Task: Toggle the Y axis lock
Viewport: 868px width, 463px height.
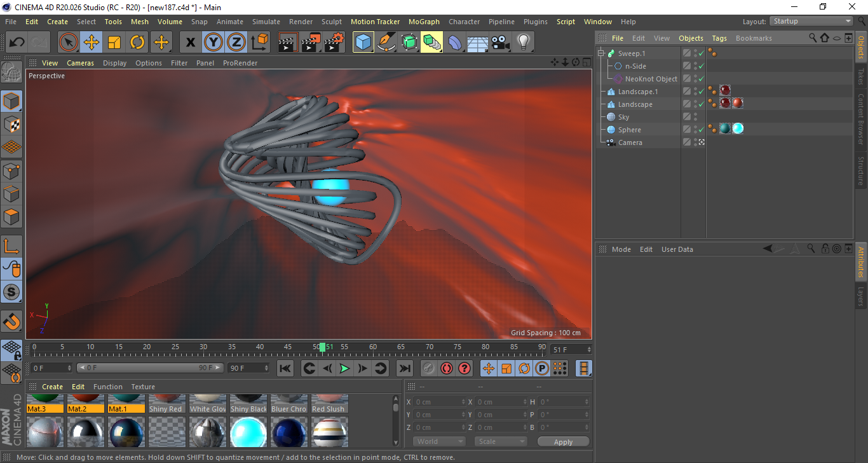Action: point(213,43)
